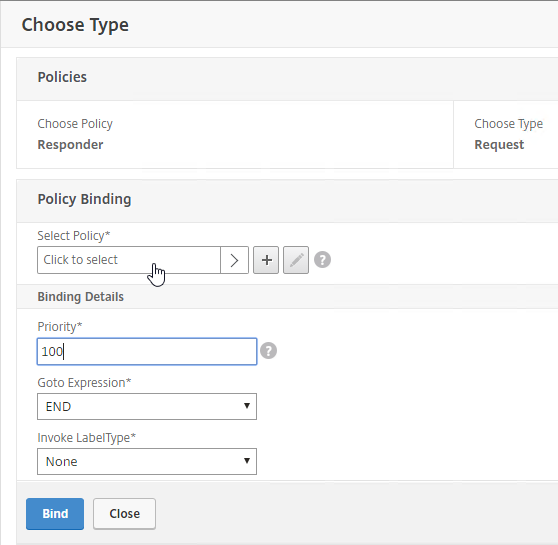Click the Select Policy field label
The height and width of the screenshot is (545, 558).
click(x=74, y=236)
